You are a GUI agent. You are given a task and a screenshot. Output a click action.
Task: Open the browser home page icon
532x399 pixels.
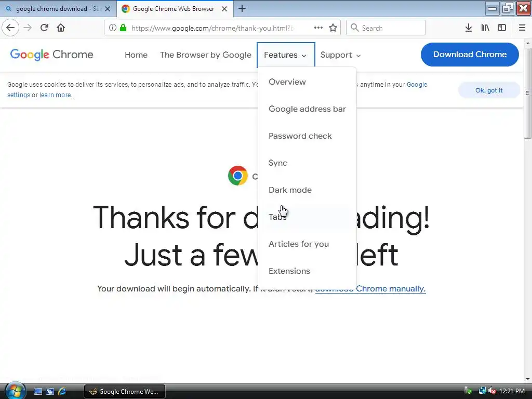click(x=61, y=28)
